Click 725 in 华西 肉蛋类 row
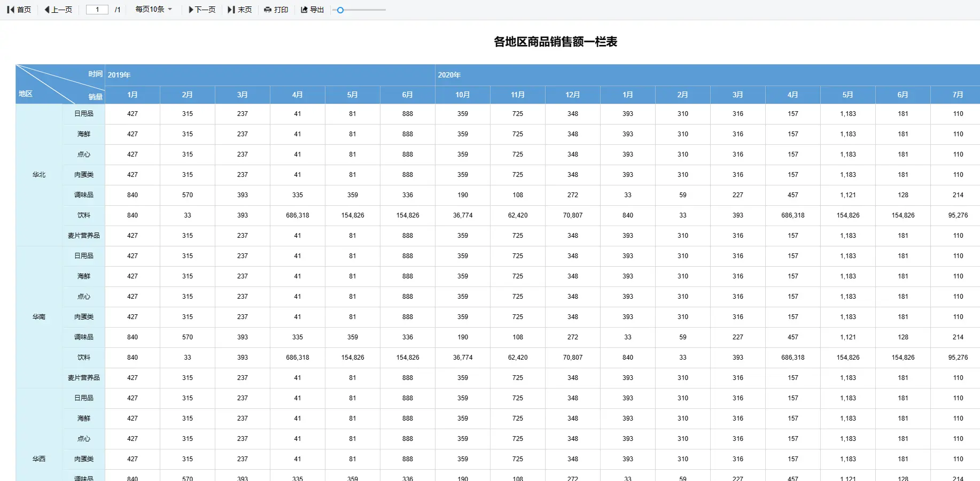980x481 pixels. point(518,459)
